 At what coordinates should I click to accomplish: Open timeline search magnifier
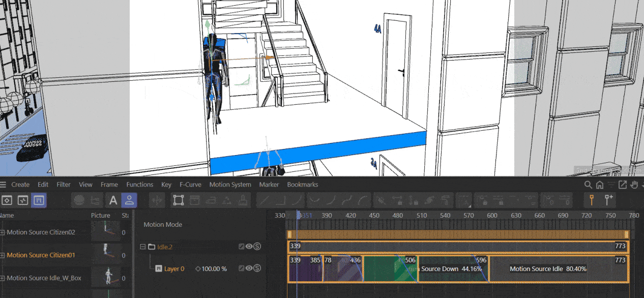click(588, 185)
